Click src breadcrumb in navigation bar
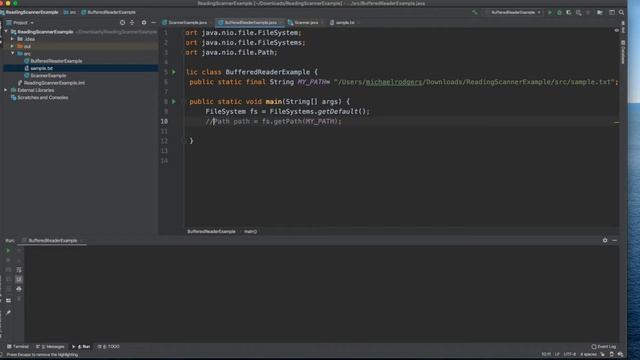The height and width of the screenshot is (360, 640). (70, 12)
